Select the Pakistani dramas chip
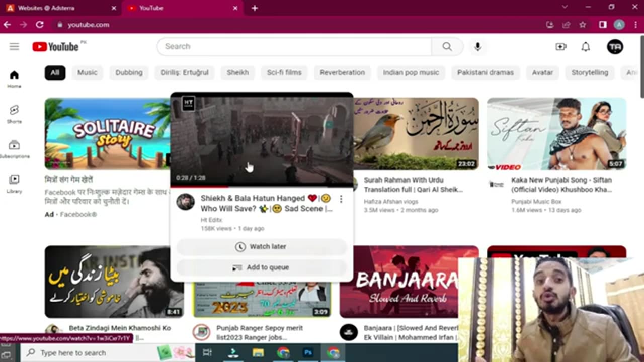The height and width of the screenshot is (362, 644). [486, 73]
